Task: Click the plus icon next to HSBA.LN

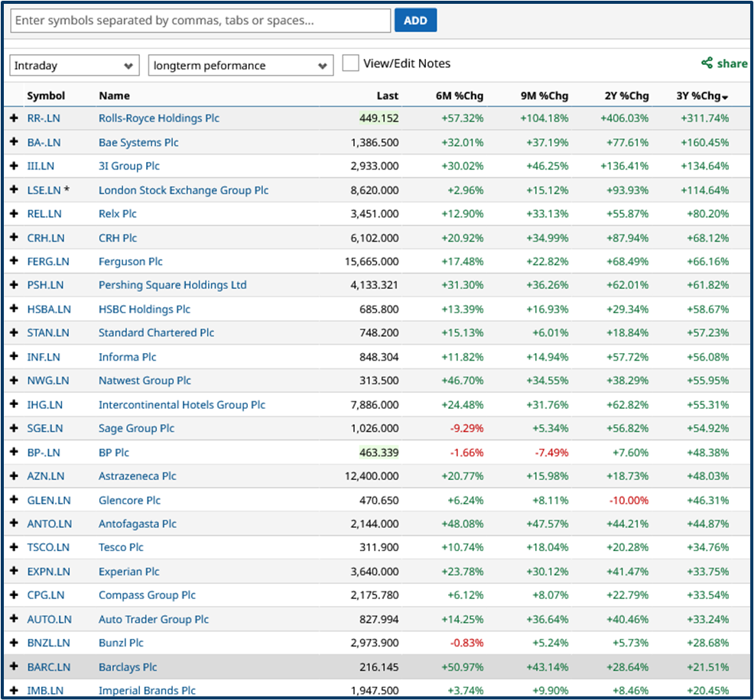Action: (15, 309)
